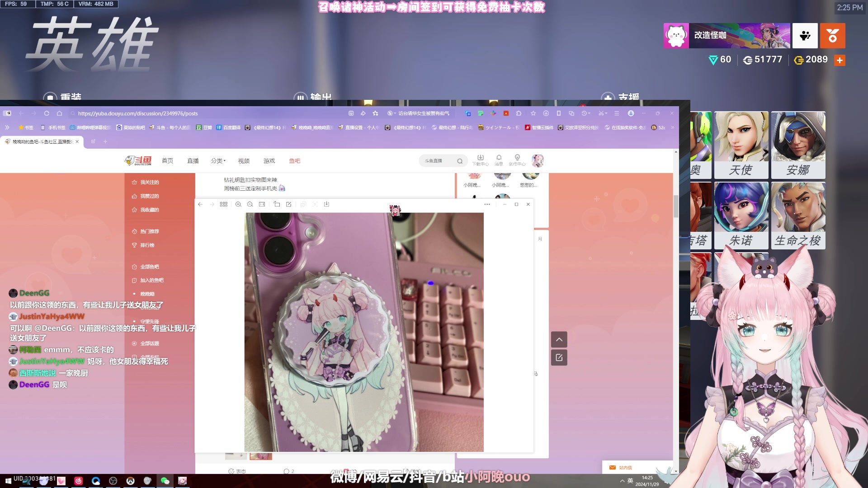Click the Douyu logo
Screen dimensions: 868x488
pos(138,160)
